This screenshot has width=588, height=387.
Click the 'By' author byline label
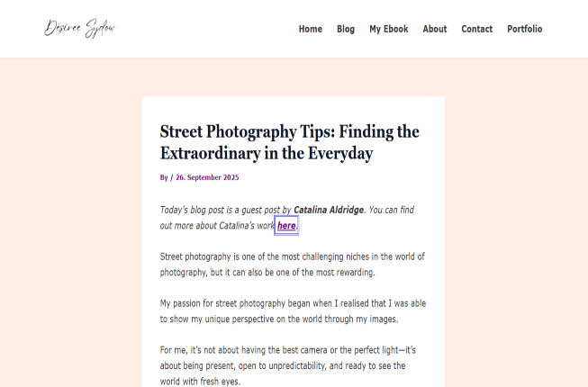(164, 177)
